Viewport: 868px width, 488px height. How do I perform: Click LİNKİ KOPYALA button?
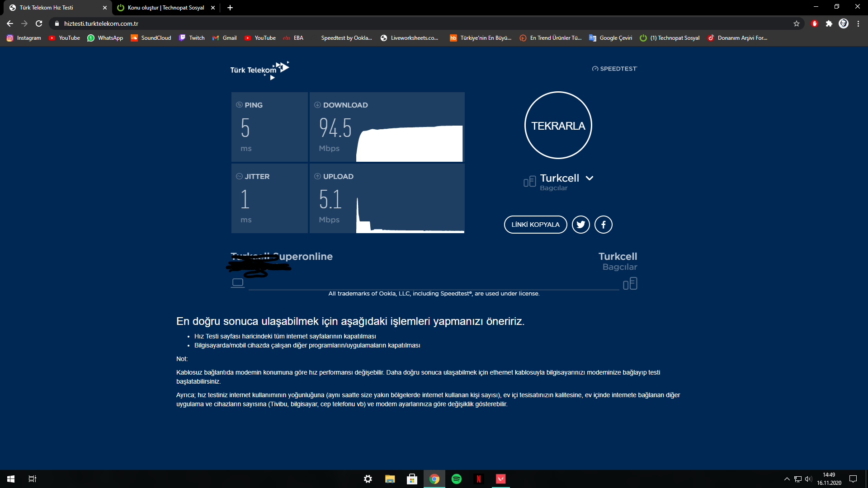[x=535, y=225]
